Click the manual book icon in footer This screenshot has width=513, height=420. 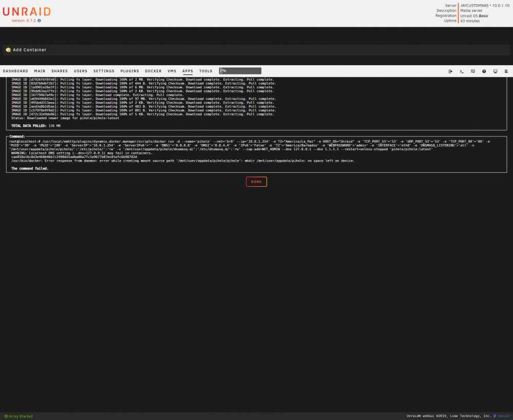tap(495, 416)
